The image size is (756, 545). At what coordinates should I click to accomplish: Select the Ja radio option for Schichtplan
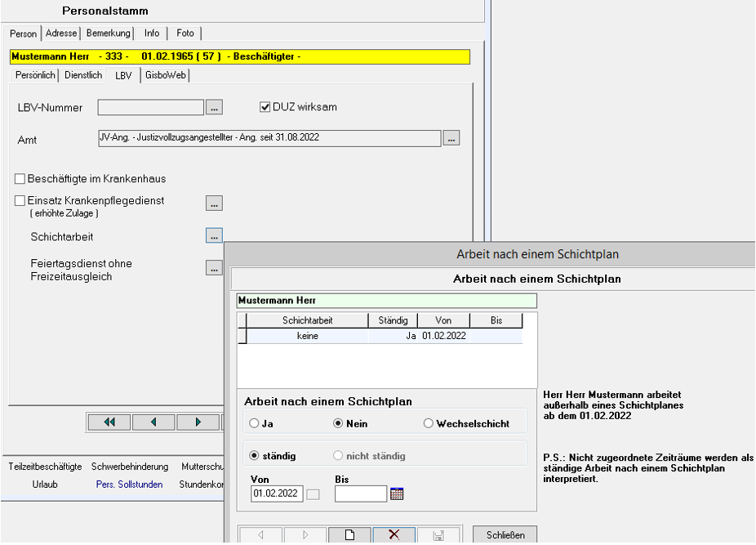(254, 423)
